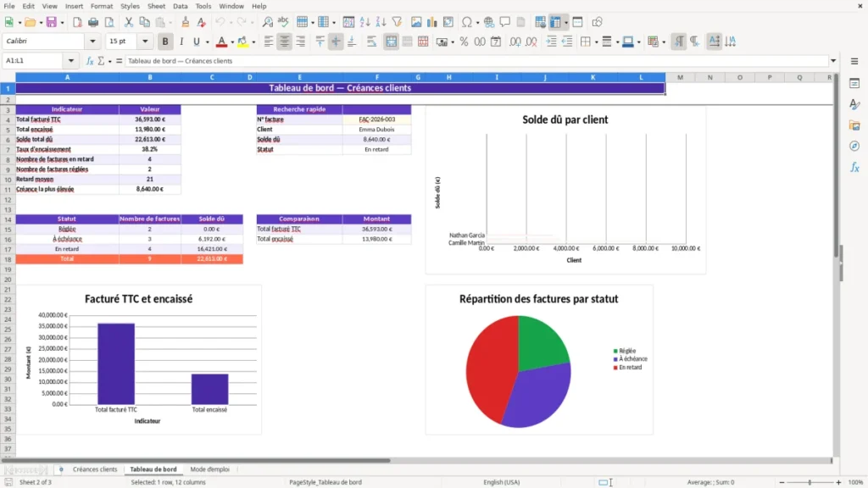Toggle AutoFilter funnel icon

397,22
